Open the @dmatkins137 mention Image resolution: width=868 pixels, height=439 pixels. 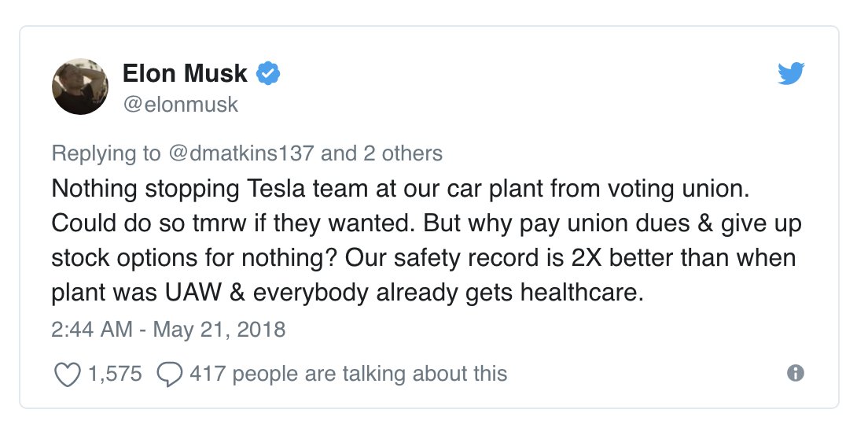[x=241, y=153]
